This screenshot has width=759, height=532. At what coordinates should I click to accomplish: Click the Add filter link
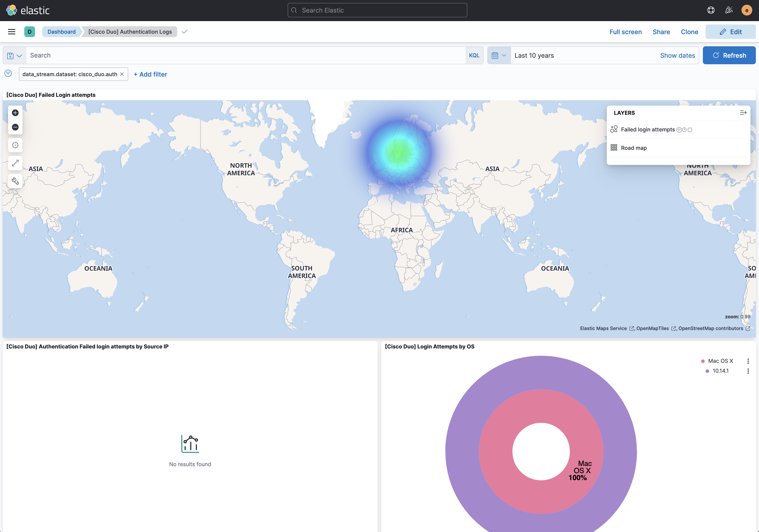pos(150,74)
